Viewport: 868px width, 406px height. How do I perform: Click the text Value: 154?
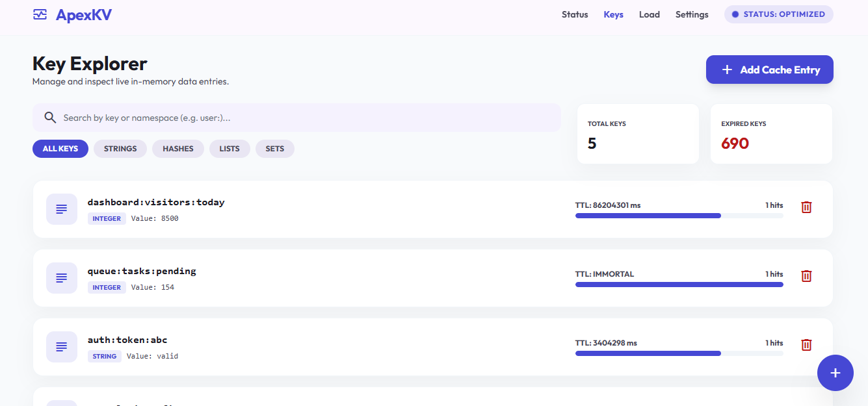coord(153,288)
